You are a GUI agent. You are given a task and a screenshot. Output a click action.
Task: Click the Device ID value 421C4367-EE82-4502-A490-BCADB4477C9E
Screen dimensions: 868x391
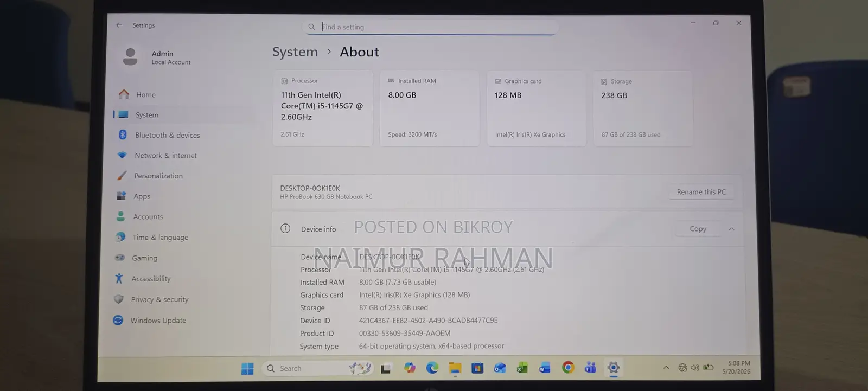click(x=429, y=321)
